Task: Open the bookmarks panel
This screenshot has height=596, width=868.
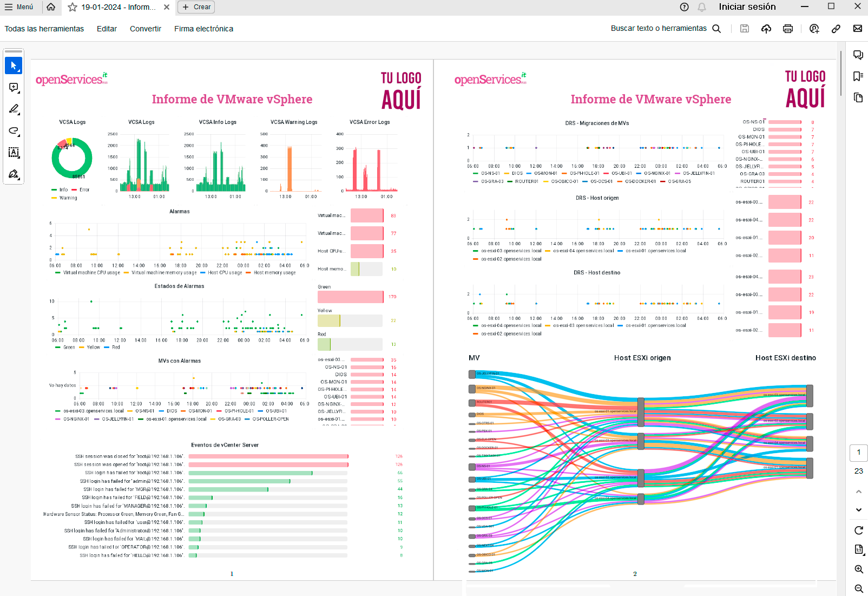Action: coord(858,76)
